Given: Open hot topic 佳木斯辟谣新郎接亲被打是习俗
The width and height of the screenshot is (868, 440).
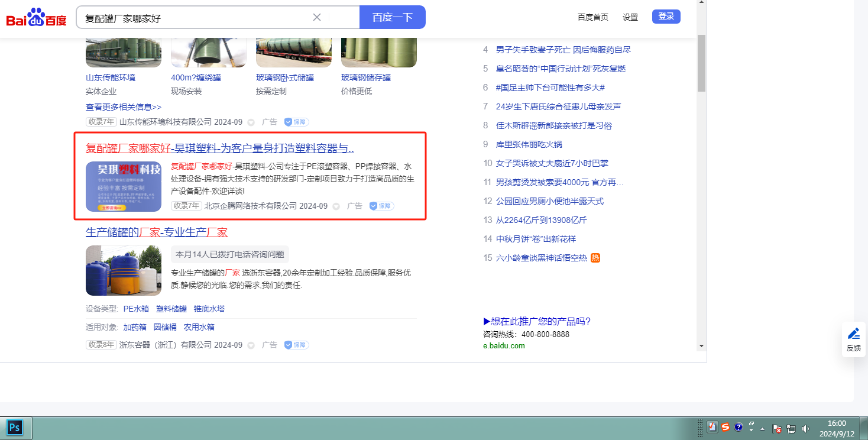Looking at the screenshot, I should (x=554, y=125).
